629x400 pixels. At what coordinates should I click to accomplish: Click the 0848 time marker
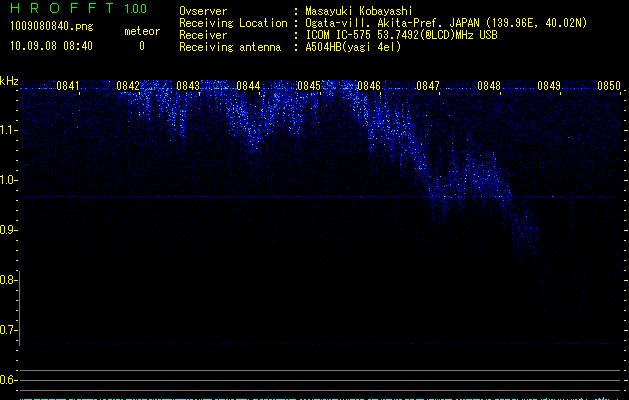(489, 86)
